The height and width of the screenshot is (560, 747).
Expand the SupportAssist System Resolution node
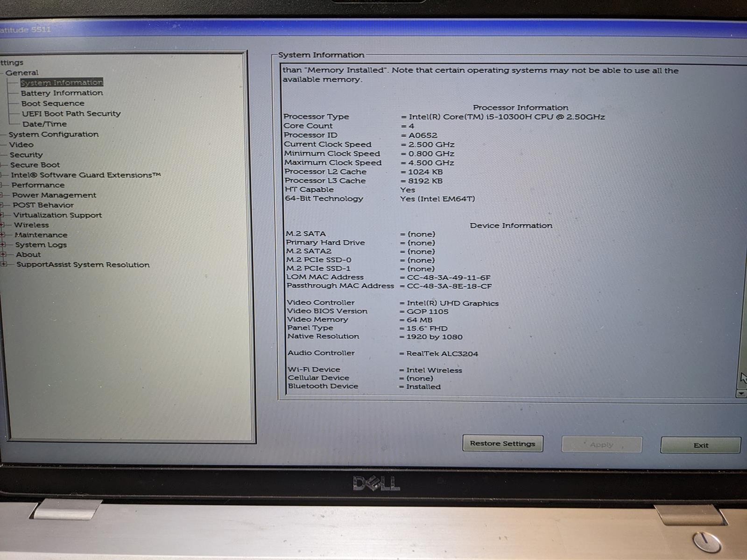click(4, 264)
